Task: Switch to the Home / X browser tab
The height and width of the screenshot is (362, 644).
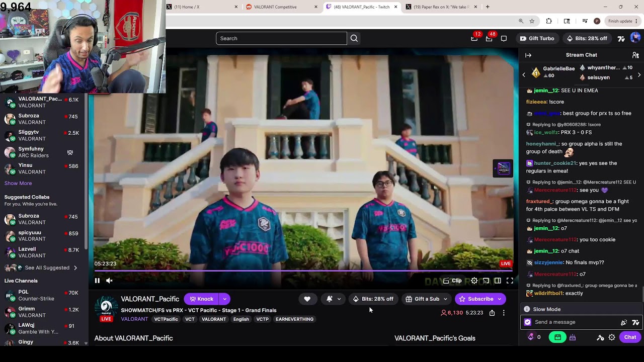Action: click(x=201, y=7)
